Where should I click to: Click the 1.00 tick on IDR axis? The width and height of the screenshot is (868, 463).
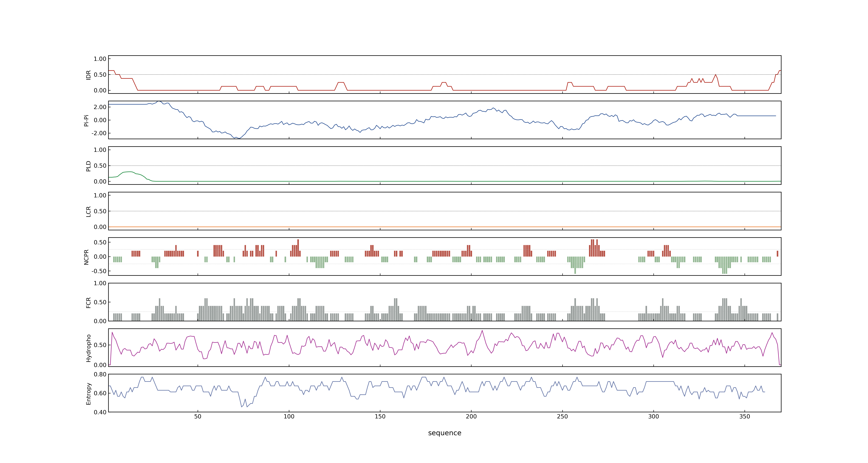[x=100, y=59]
